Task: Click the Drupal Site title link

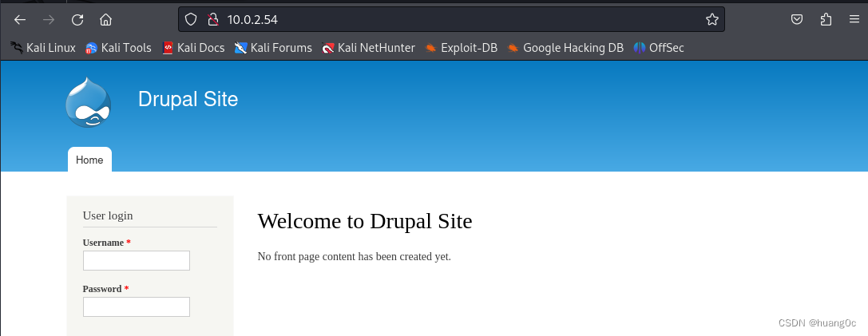Action: [x=188, y=99]
